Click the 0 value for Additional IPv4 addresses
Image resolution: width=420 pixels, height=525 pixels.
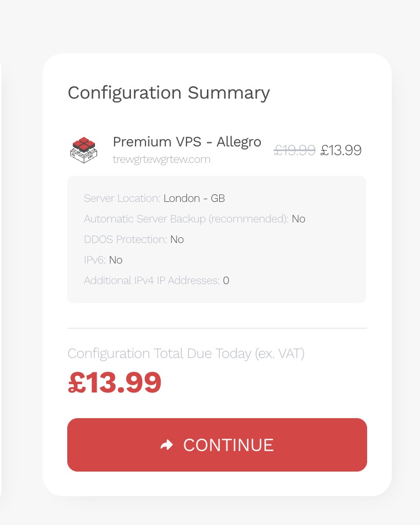click(x=226, y=280)
